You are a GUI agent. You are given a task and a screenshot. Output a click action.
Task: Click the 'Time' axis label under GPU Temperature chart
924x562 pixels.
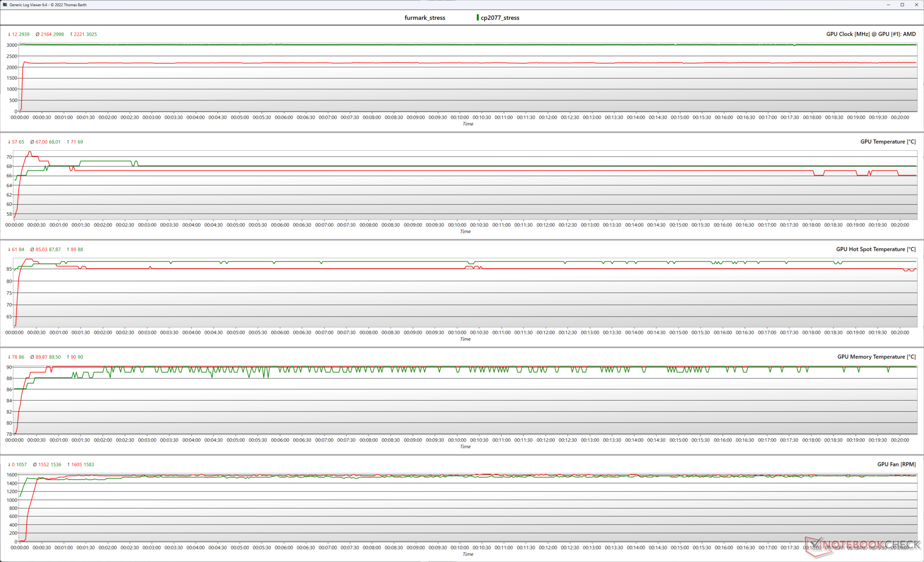click(x=465, y=232)
